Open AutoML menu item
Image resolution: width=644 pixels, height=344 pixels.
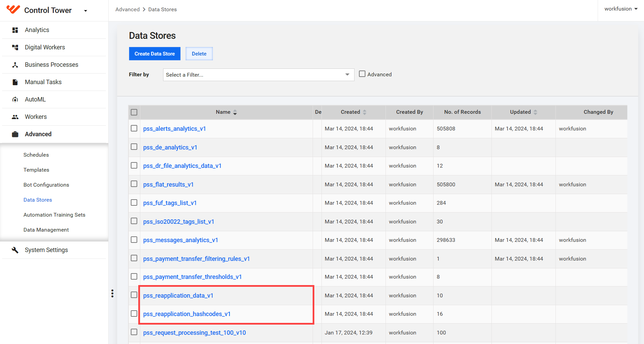click(35, 99)
